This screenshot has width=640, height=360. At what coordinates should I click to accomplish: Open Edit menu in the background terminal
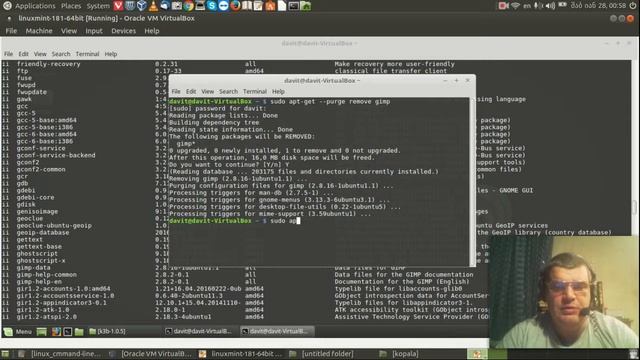[x=24, y=54]
